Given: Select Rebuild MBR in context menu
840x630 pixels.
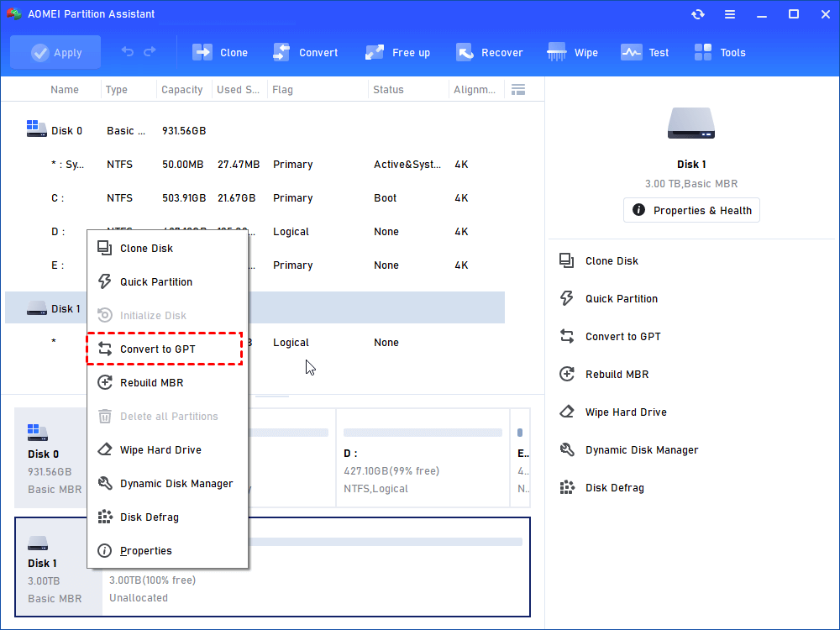Looking at the screenshot, I should coord(151,382).
